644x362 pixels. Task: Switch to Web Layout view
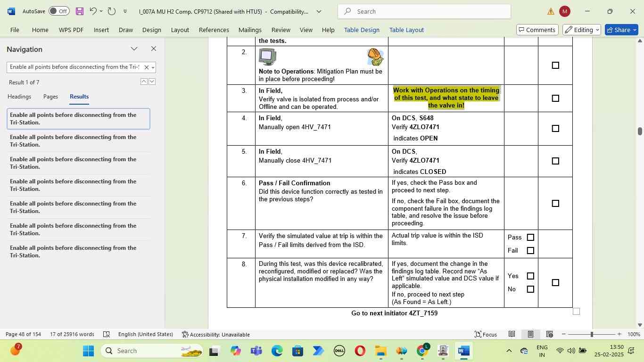click(550, 335)
